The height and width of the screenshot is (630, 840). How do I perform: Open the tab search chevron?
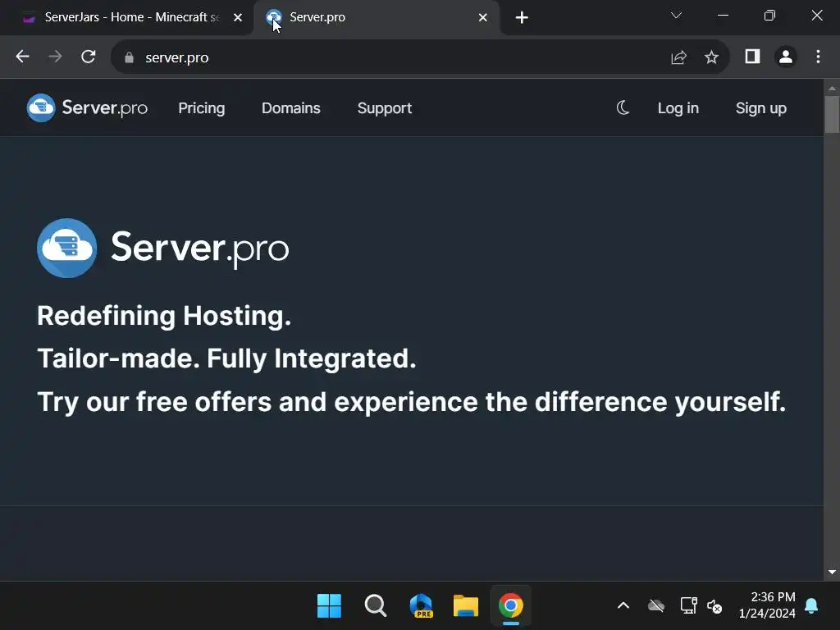676,16
